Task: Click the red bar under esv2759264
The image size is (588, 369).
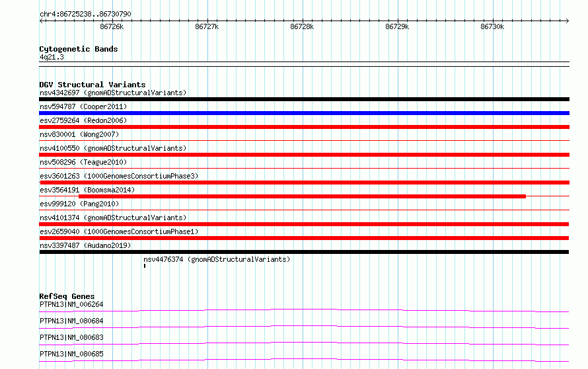Action: (x=304, y=127)
